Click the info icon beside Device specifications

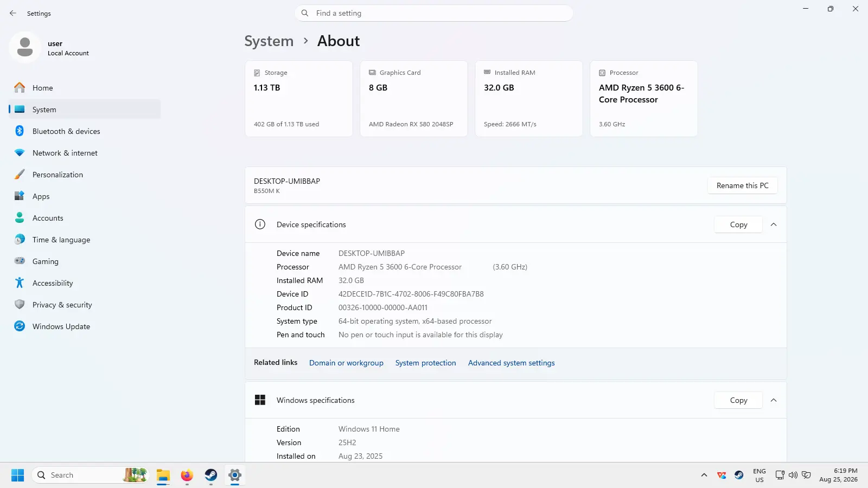260,224
